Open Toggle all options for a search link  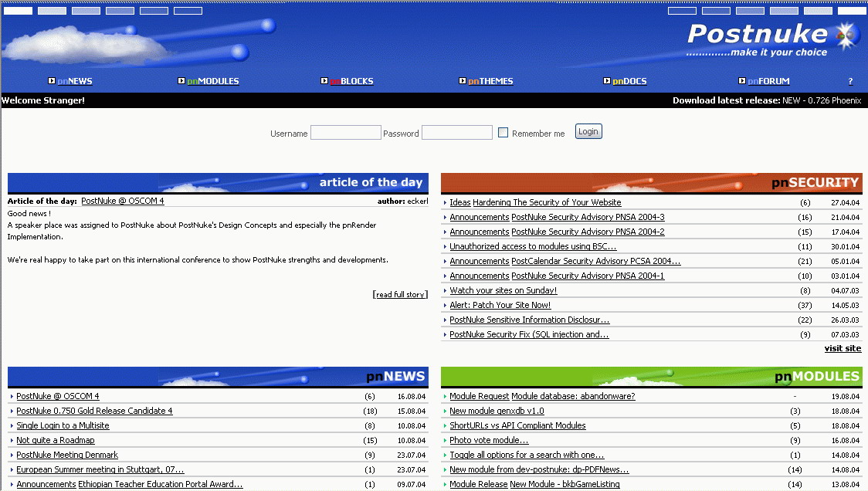(x=527, y=455)
